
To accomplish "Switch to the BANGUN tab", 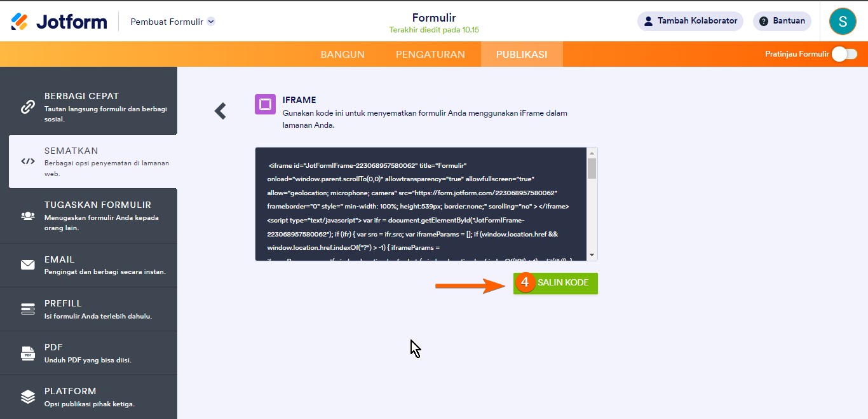I will pos(342,54).
